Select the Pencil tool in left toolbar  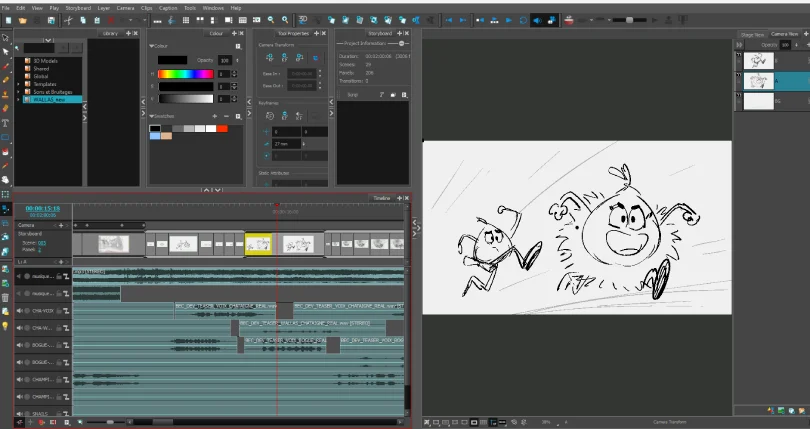pyautogui.click(x=6, y=80)
